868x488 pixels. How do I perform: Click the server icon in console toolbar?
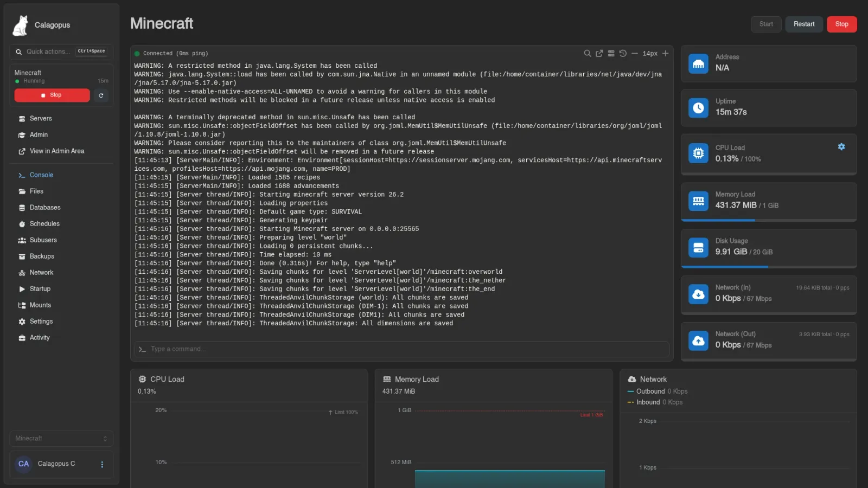(x=611, y=53)
